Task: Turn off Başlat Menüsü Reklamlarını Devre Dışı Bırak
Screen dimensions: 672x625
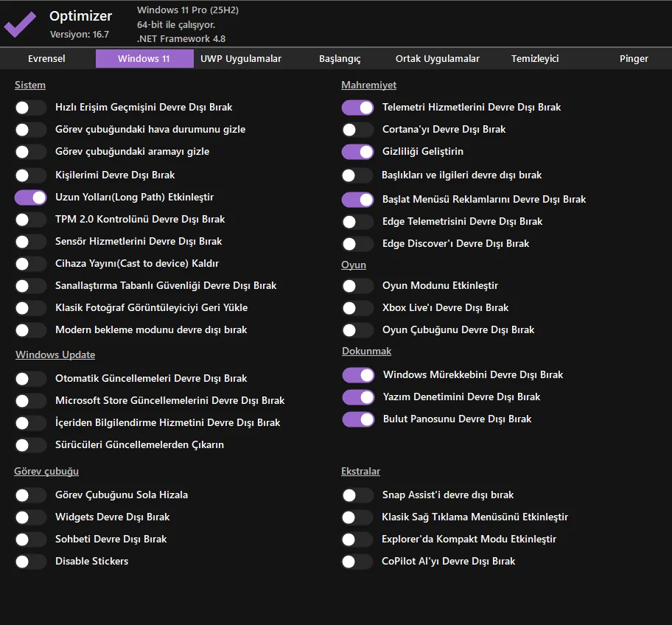Action: coord(357,199)
